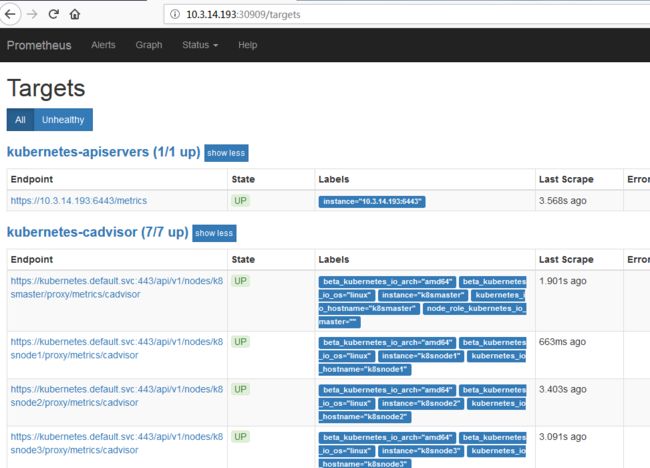650x468 pixels.
Task: Open k8smaster cadvisor endpoint link
Action: point(117,287)
